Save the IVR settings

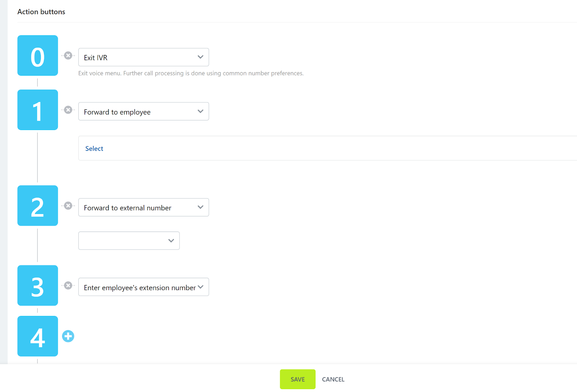coord(298,379)
